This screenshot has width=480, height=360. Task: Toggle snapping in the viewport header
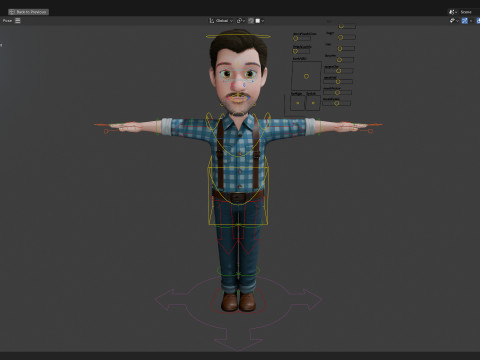tap(251, 21)
